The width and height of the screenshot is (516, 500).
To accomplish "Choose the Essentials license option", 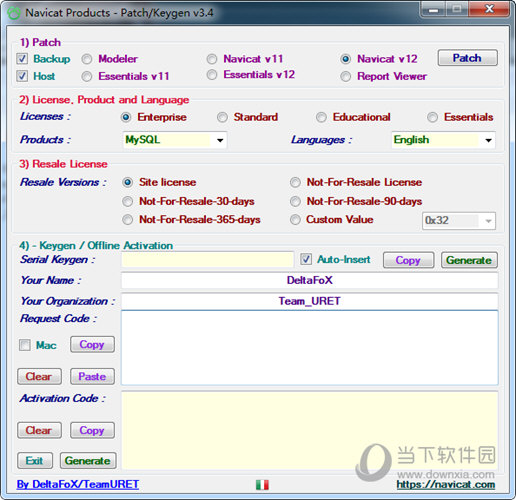I will (x=433, y=117).
